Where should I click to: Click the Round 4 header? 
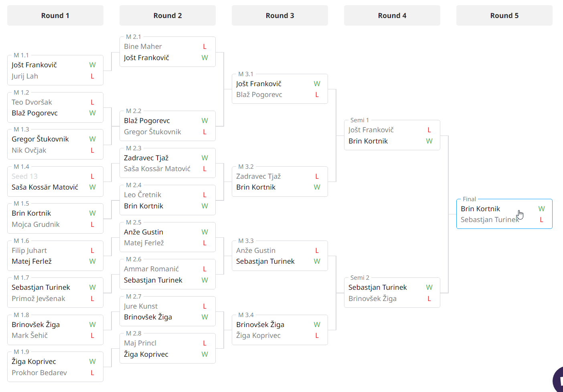pyautogui.click(x=392, y=16)
